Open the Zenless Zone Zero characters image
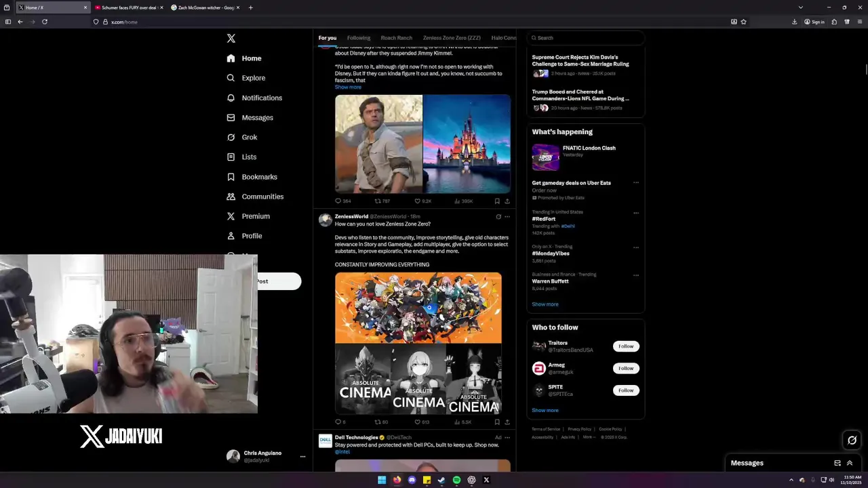 coord(418,308)
